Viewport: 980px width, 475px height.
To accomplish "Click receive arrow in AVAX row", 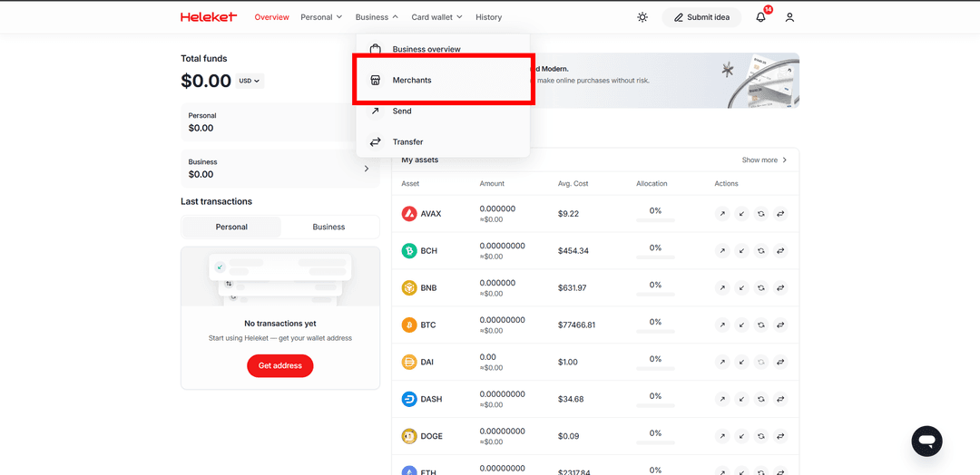I will pyautogui.click(x=741, y=213).
